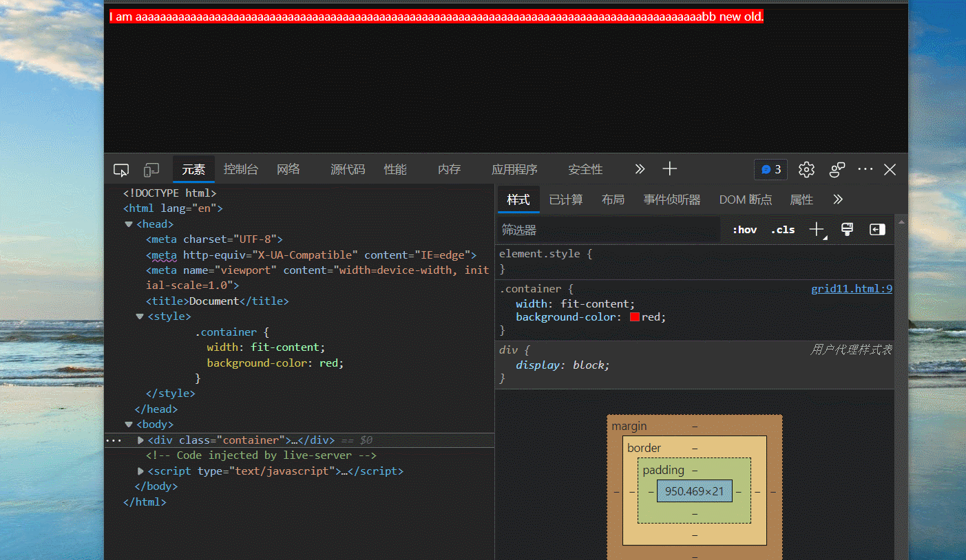Screen dimensions: 966x560
Task: Open the grid11.html:9 source link
Action: tap(852, 289)
